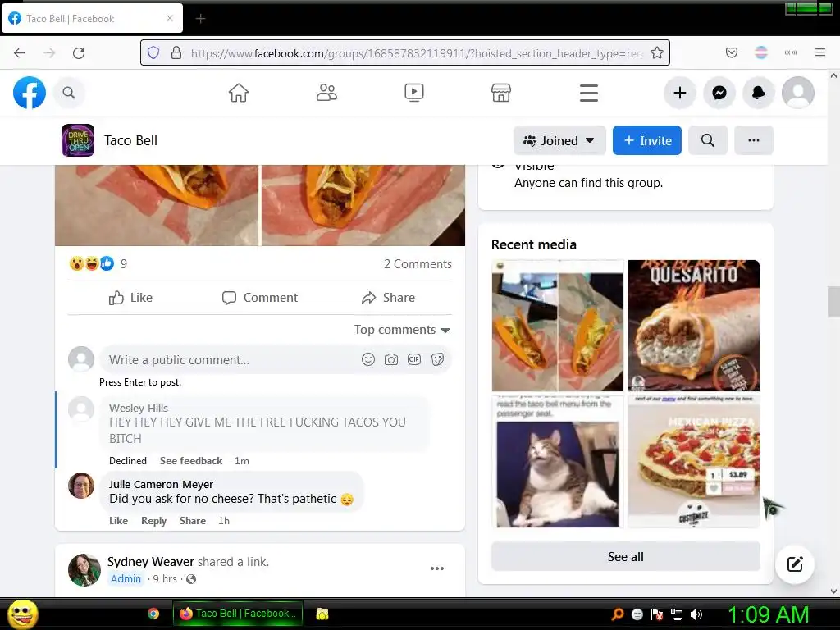Share Julie Cameron Meyer's comment
The image size is (840, 630).
coord(192,521)
